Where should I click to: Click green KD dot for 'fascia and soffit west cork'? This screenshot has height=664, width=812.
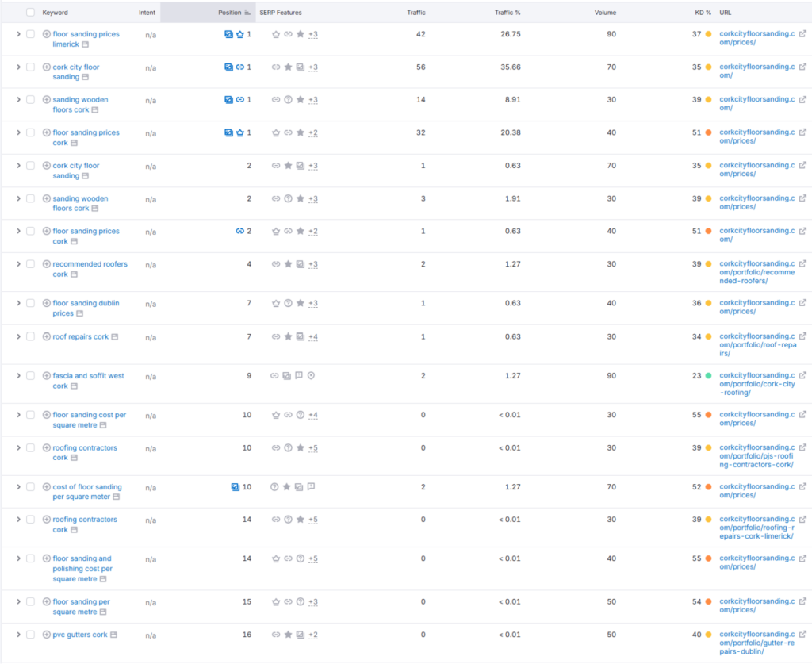tap(708, 376)
